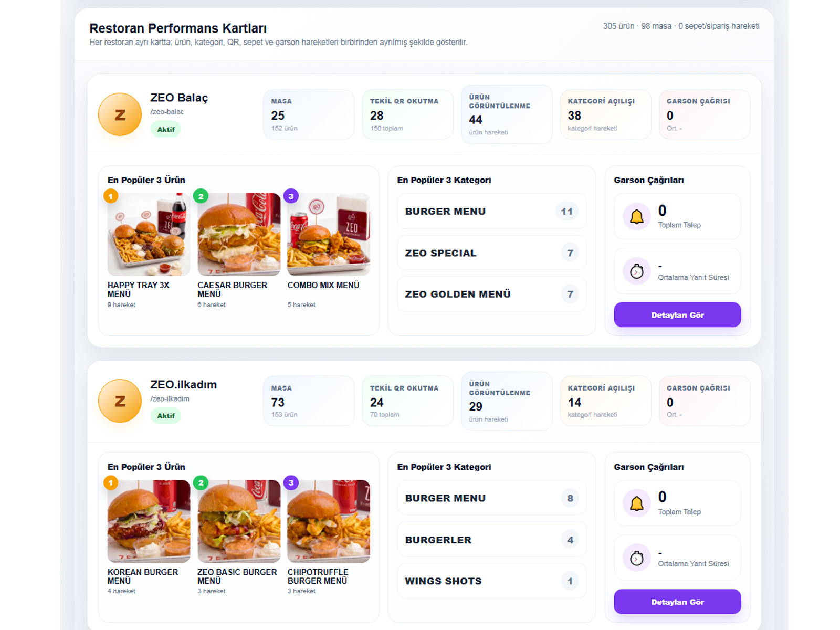Click the Toplam Talep card in ZEO Balaç

coord(677,216)
